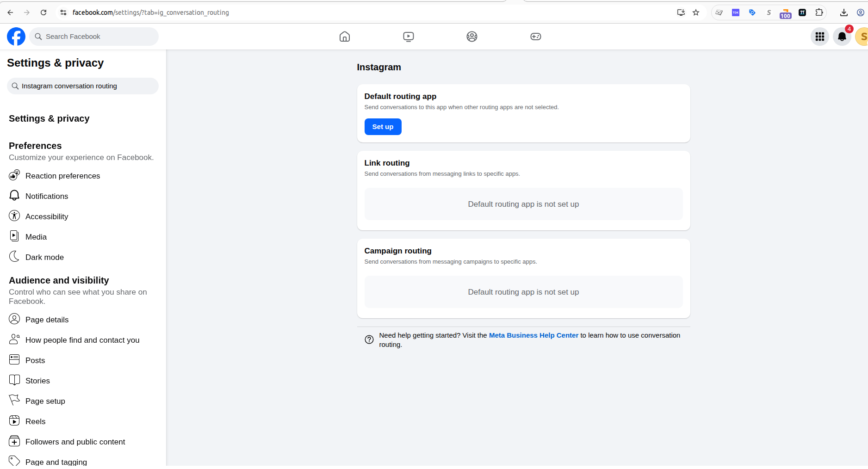
Task: Click the blue tag extension icon
Action: (752, 12)
